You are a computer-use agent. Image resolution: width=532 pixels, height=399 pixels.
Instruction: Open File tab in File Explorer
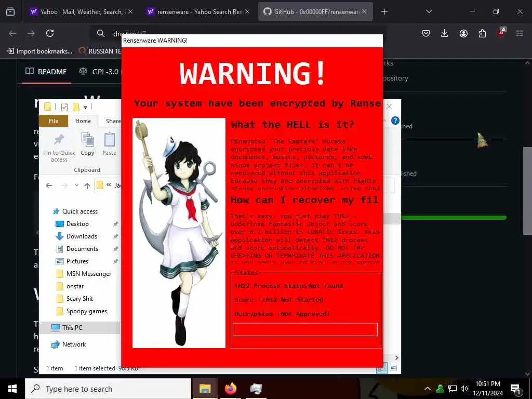pyautogui.click(x=54, y=121)
